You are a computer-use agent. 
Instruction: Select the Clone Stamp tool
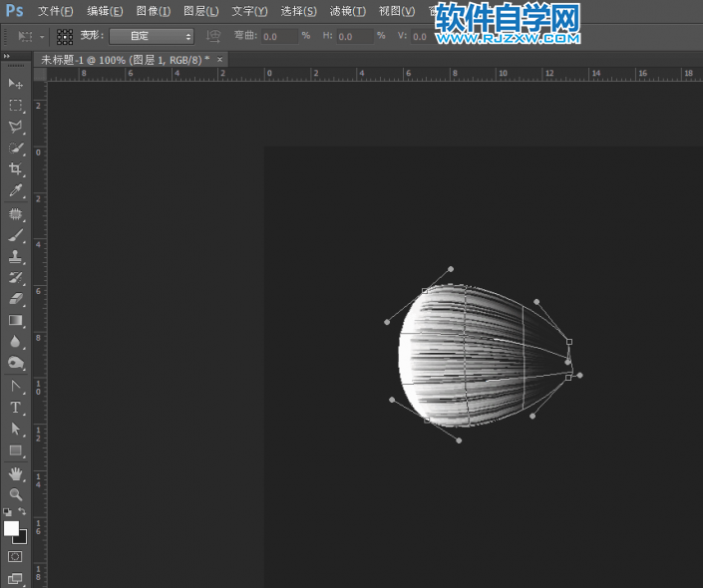tap(16, 256)
